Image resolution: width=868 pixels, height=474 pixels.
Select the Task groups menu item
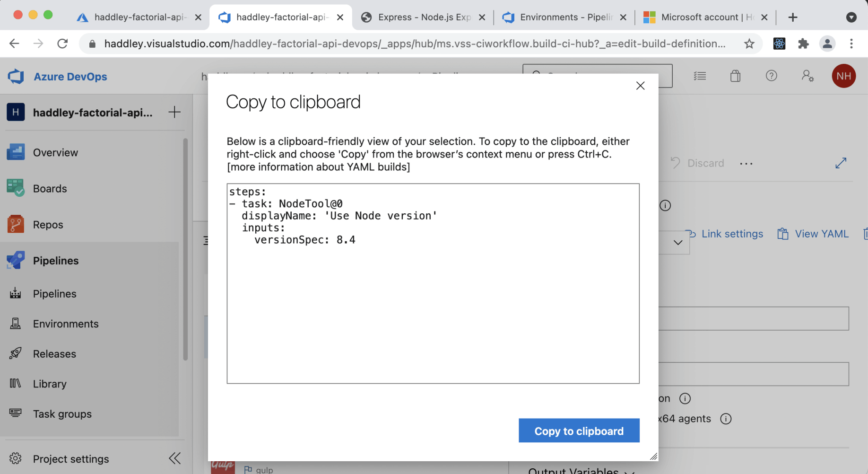pyautogui.click(x=90, y=413)
